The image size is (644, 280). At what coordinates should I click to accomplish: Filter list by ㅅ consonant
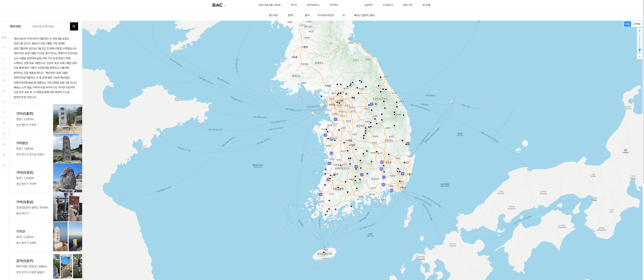(4, 102)
